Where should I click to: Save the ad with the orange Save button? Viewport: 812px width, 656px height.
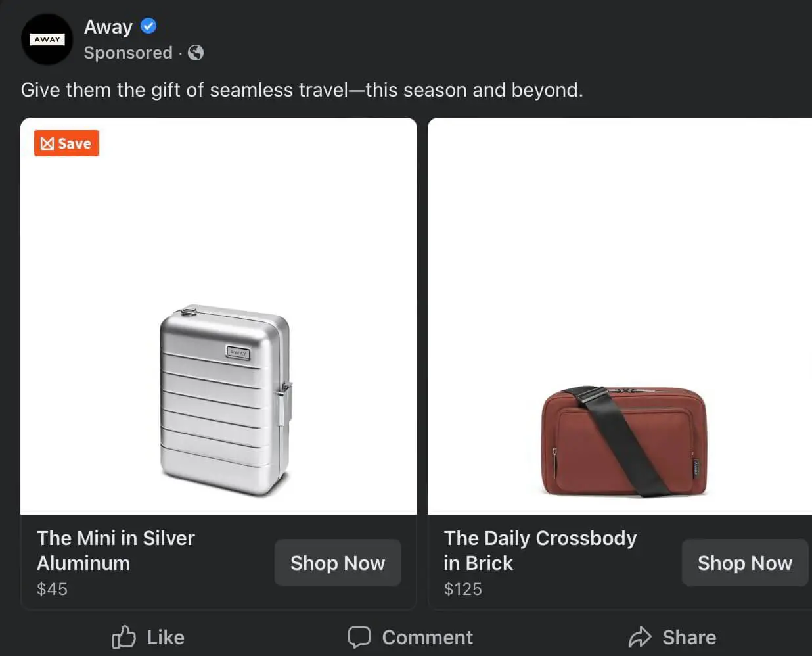[66, 143]
